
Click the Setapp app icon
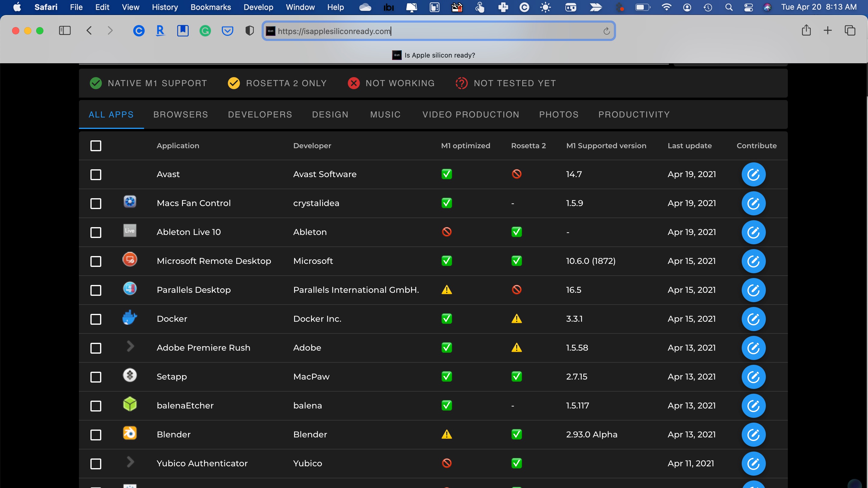(130, 375)
